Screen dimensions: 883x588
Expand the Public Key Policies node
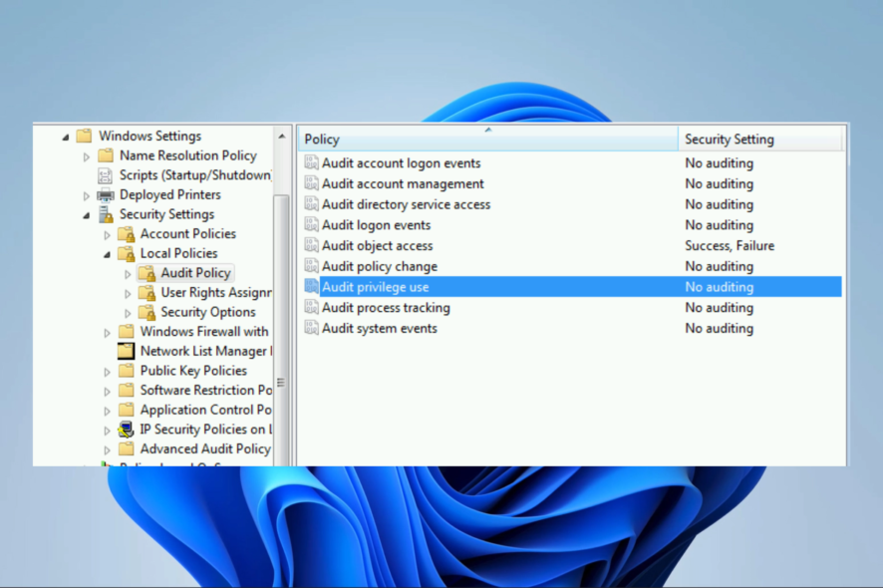[107, 370]
